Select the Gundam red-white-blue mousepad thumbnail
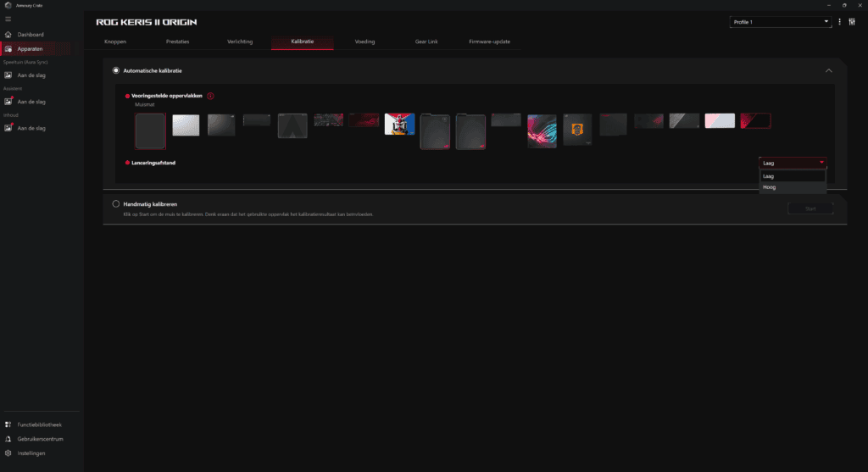 (x=400, y=124)
